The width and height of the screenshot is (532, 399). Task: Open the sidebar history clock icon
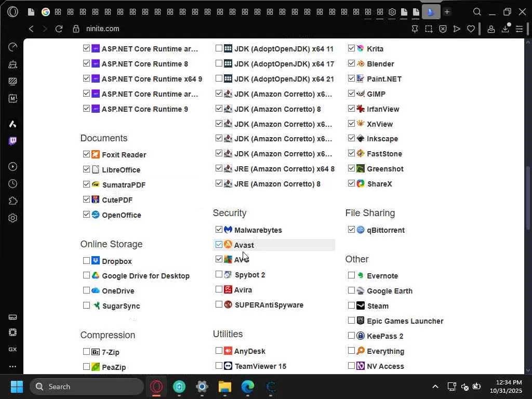point(12,183)
